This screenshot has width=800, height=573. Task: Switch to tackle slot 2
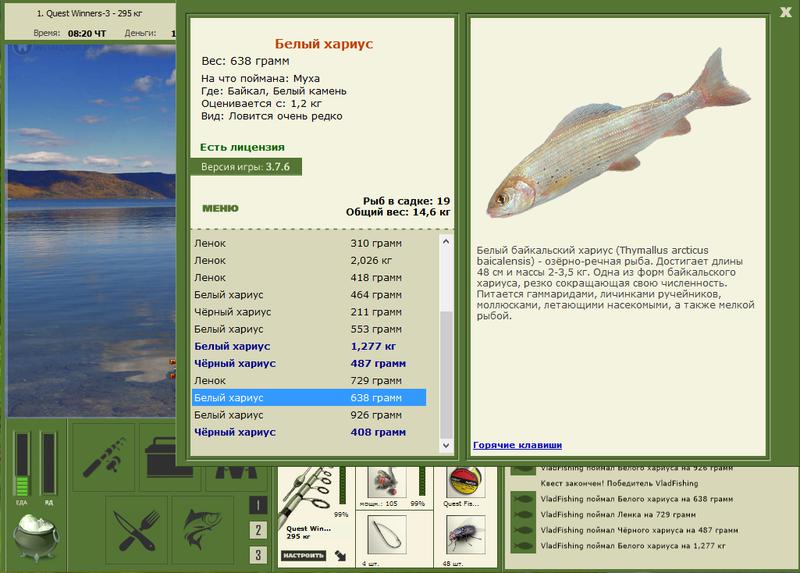click(x=258, y=530)
